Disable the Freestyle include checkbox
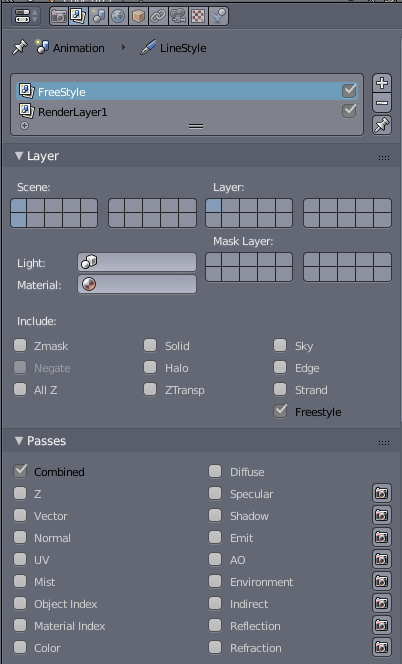The height and width of the screenshot is (664, 402). pyautogui.click(x=280, y=411)
